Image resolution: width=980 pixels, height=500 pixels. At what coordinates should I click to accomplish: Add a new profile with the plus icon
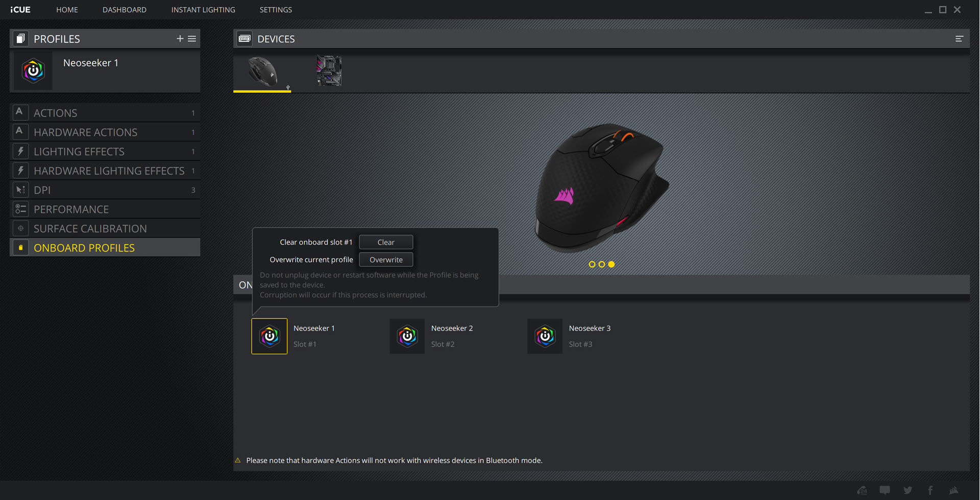tap(180, 38)
